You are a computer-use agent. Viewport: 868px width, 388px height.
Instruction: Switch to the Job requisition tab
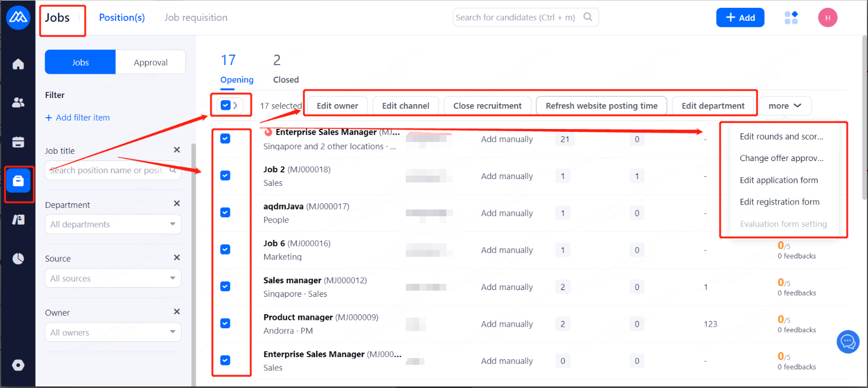(196, 17)
